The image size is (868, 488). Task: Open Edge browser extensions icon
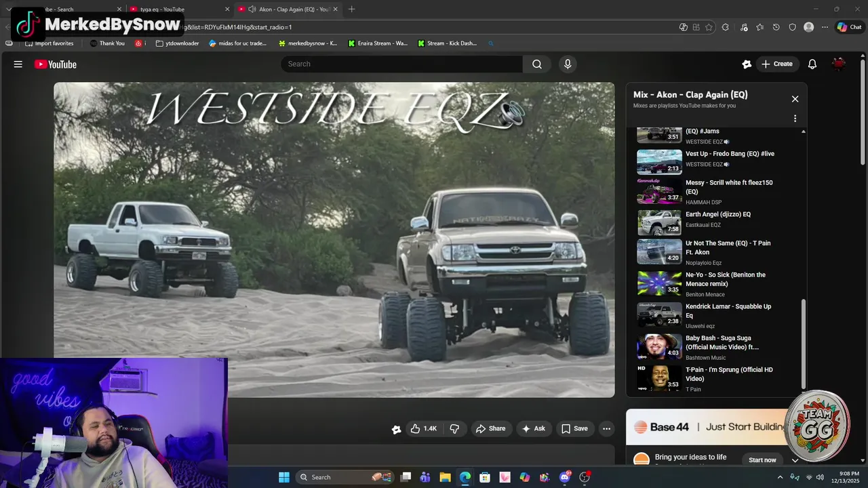pyautogui.click(x=726, y=27)
